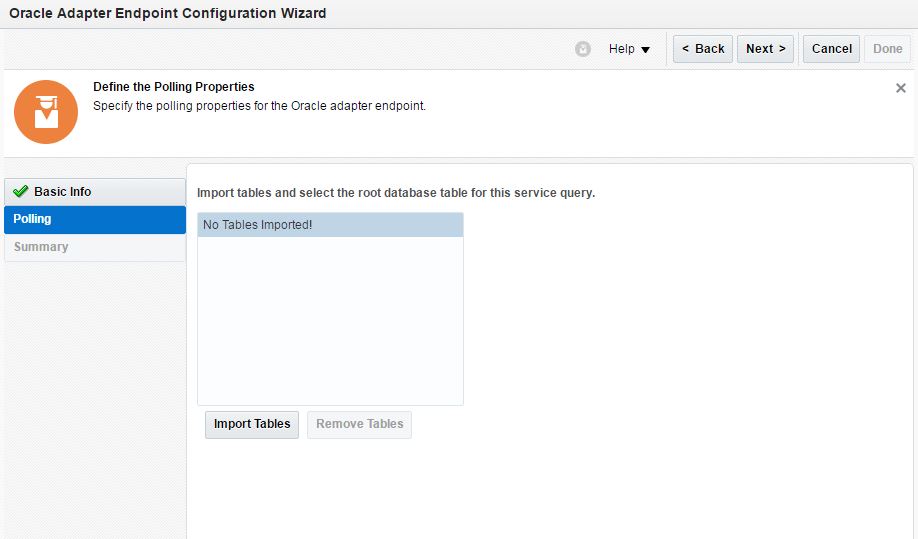The image size is (918, 539).
Task: Cancel the endpoint configuration wizard
Action: pyautogui.click(x=831, y=49)
